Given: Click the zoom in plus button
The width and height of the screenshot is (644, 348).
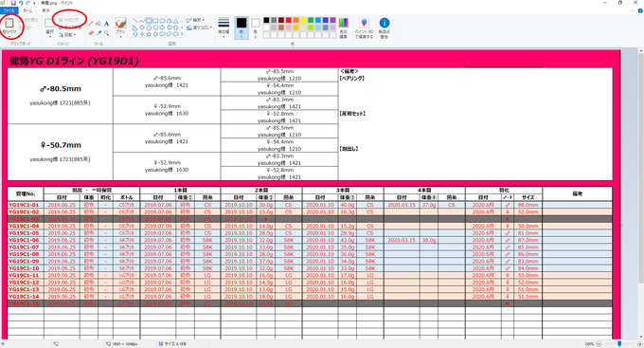Looking at the screenshot, I should (639, 343).
